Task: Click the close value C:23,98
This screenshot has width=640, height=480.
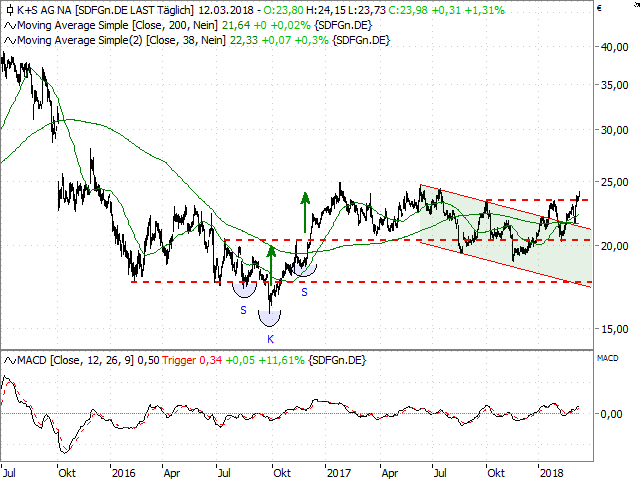Action: [408, 10]
